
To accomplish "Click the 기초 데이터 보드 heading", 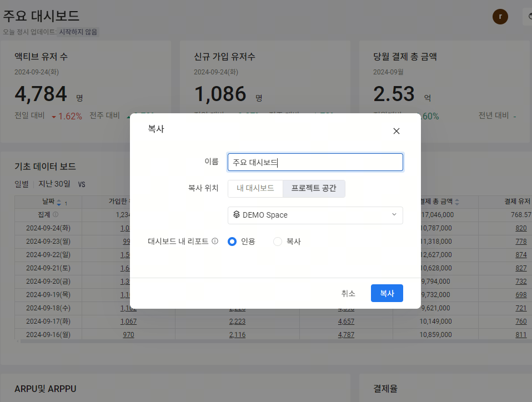I will tap(45, 166).
